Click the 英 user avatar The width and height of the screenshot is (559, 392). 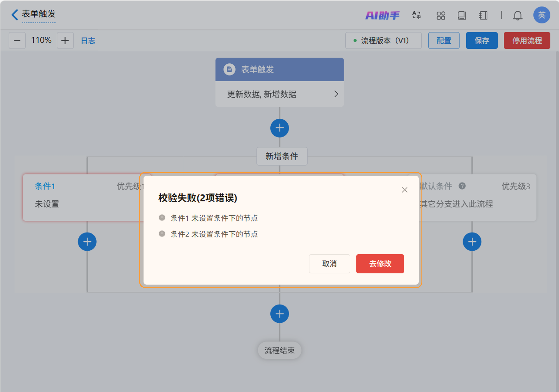541,15
